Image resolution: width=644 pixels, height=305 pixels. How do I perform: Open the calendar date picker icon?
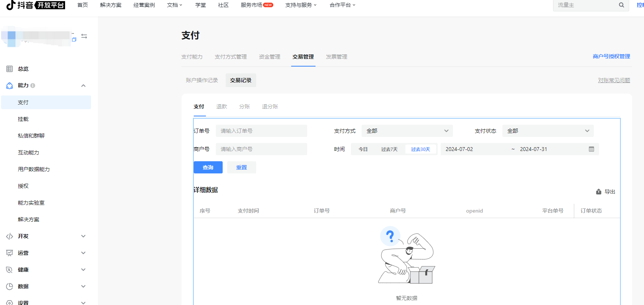[x=591, y=149]
